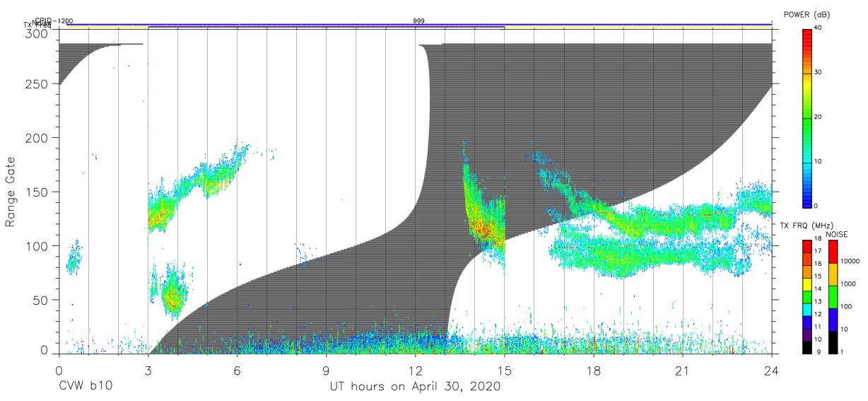Click the 'UT hours on April 30, 2020' caption

pos(415,387)
